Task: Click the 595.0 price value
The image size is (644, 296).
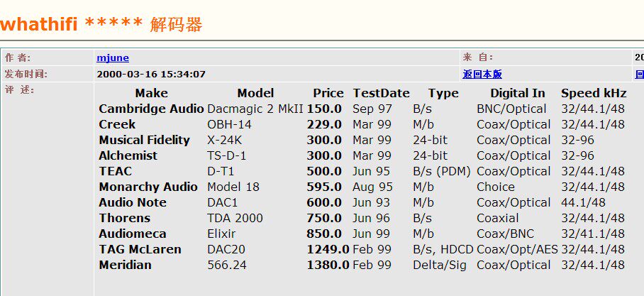Action: coord(324,187)
